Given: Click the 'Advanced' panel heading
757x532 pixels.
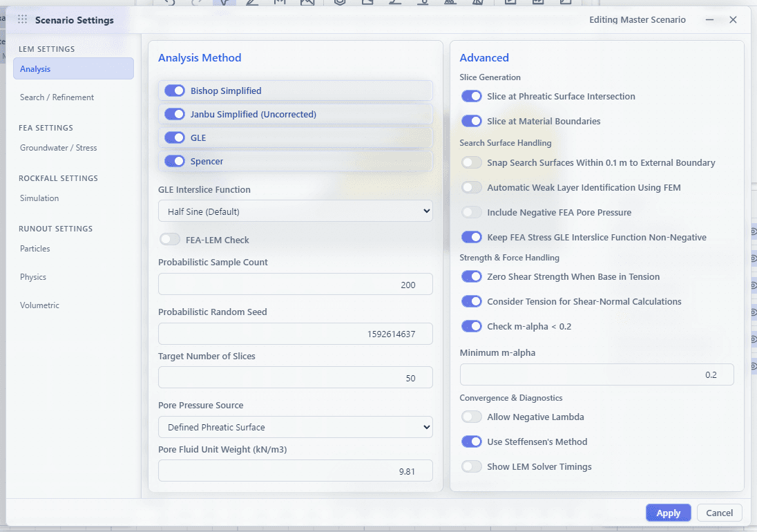Looking at the screenshot, I should click(484, 57).
